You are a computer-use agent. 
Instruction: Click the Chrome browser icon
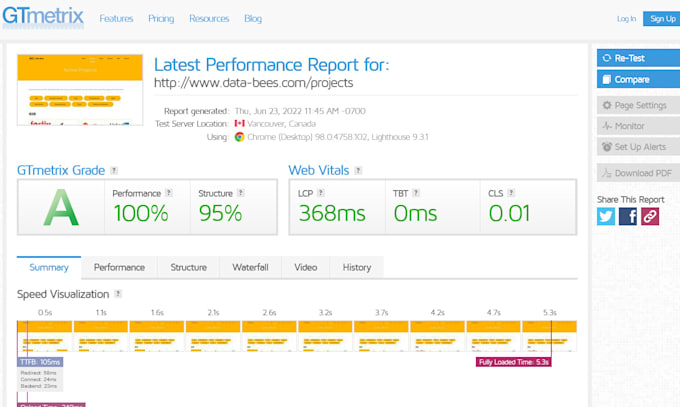tap(239, 137)
